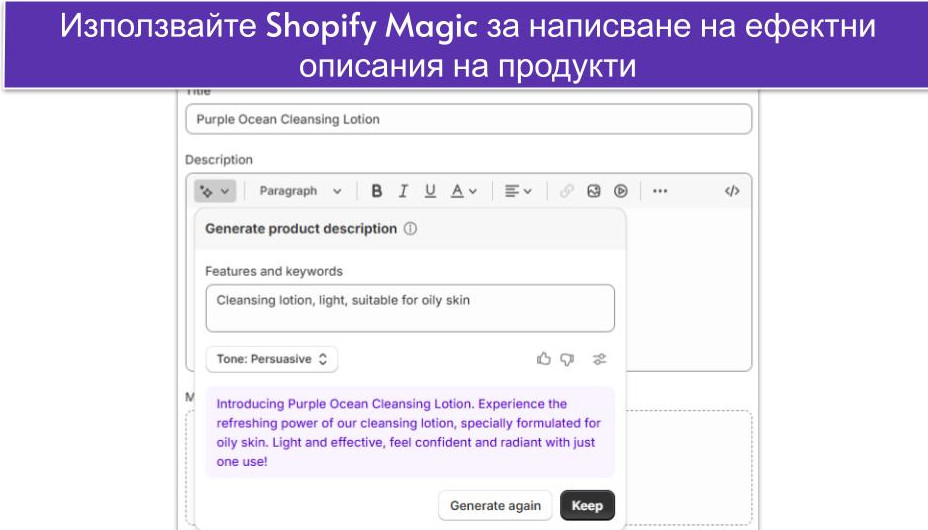This screenshot has height=530, width=928.
Task: Click the insert video icon
Action: [620, 191]
